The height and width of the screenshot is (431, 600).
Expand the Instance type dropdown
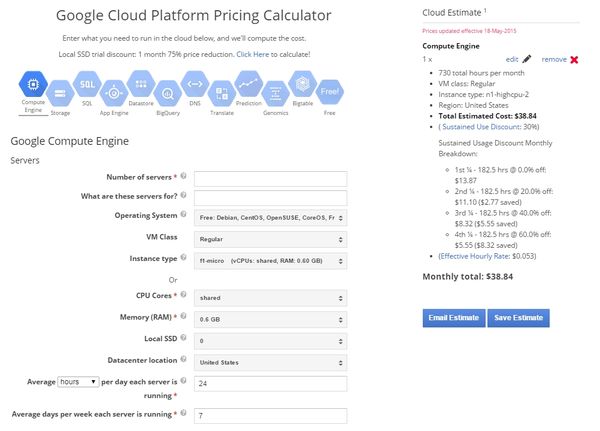270,260
